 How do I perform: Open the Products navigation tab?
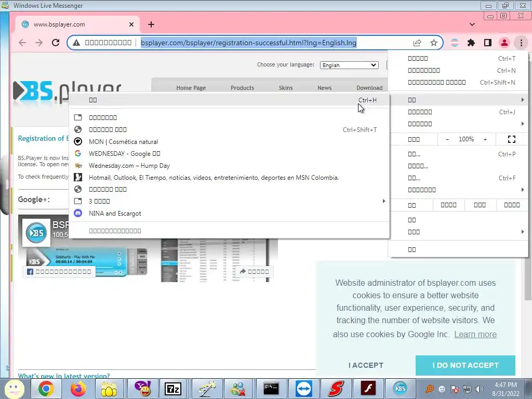tap(242, 88)
